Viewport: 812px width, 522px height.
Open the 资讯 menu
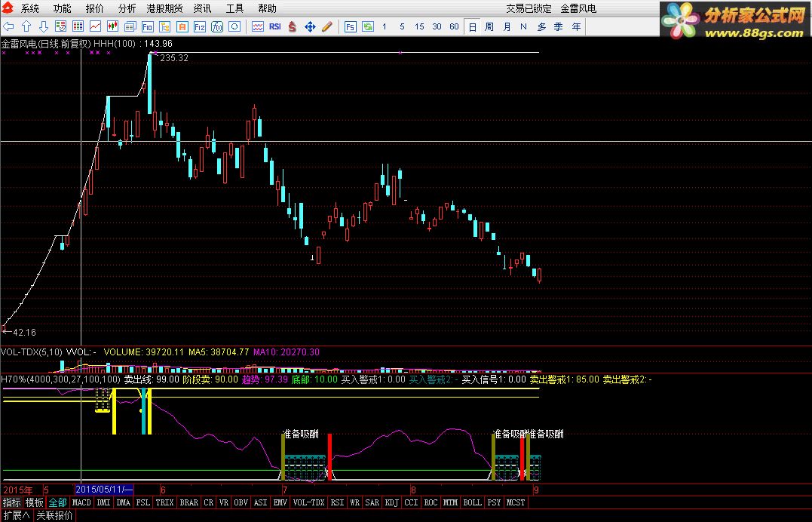(203, 8)
